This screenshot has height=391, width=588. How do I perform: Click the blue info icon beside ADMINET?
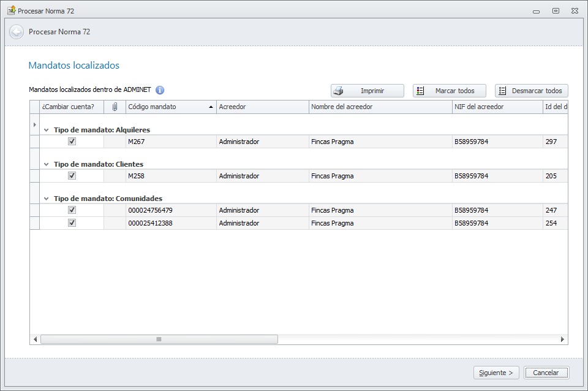pos(160,90)
